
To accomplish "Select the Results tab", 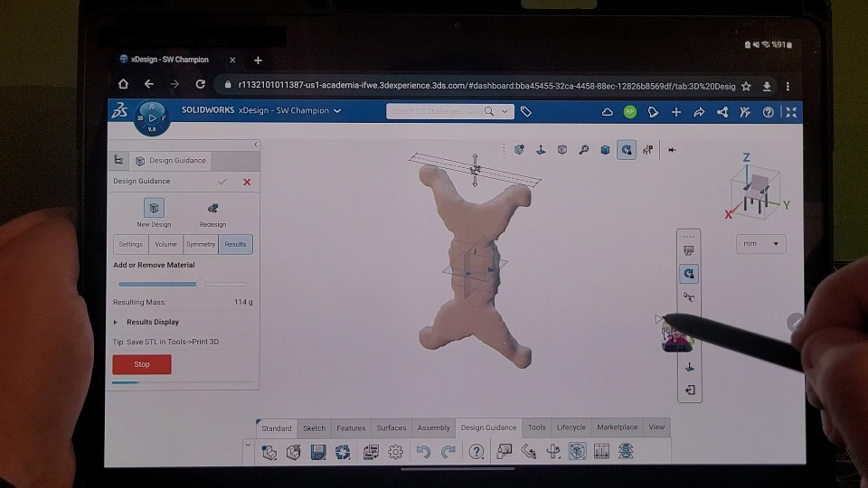I will tap(235, 244).
